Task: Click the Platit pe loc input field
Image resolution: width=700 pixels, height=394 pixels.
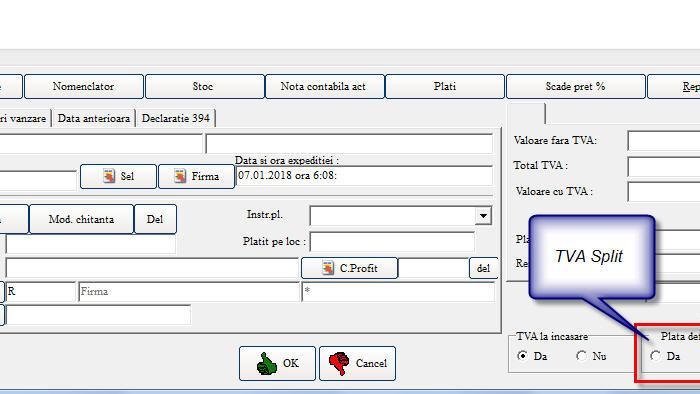Action: (x=392, y=241)
